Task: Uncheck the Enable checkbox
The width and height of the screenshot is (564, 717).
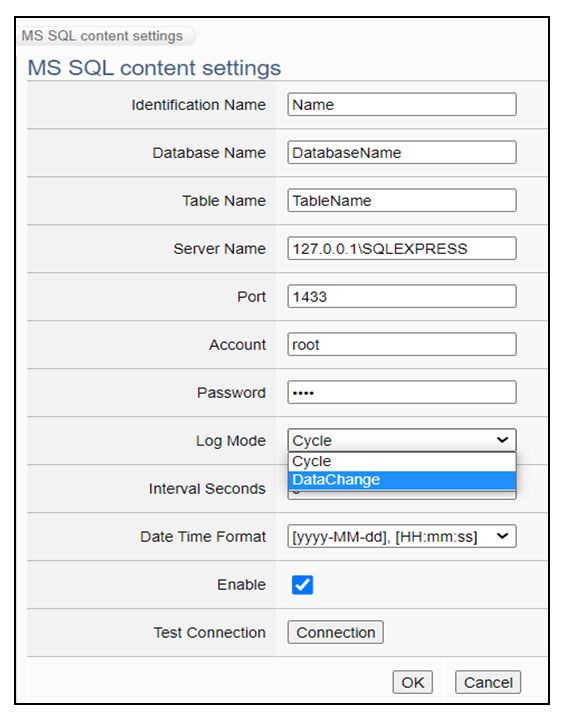Action: [302, 584]
